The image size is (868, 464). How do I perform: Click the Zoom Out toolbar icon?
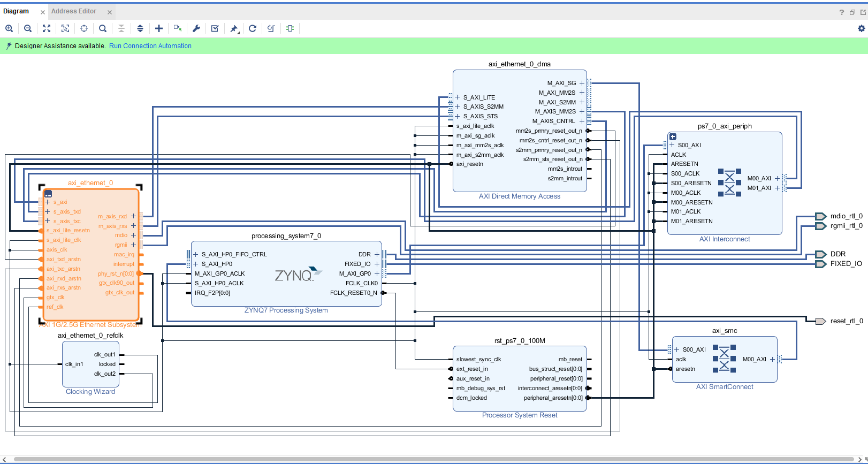(x=28, y=28)
